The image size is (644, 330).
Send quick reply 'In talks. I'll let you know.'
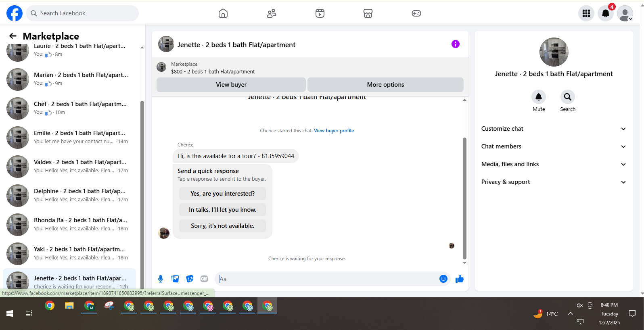click(223, 210)
